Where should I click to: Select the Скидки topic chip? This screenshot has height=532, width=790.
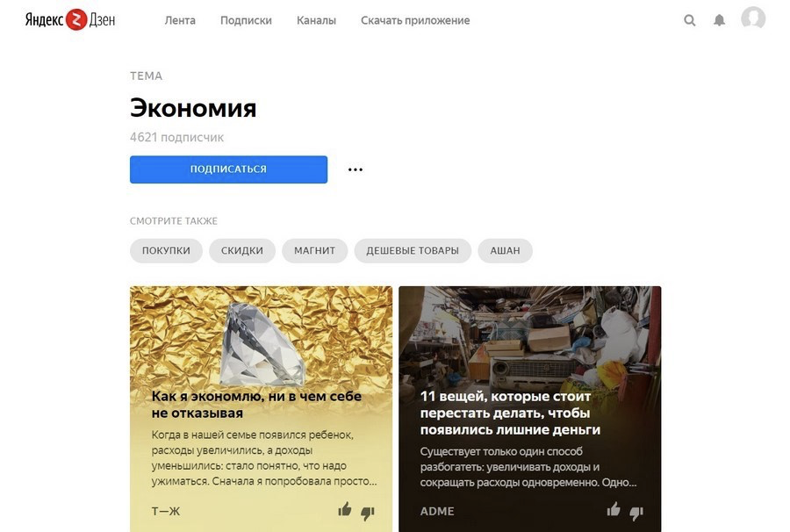[242, 250]
